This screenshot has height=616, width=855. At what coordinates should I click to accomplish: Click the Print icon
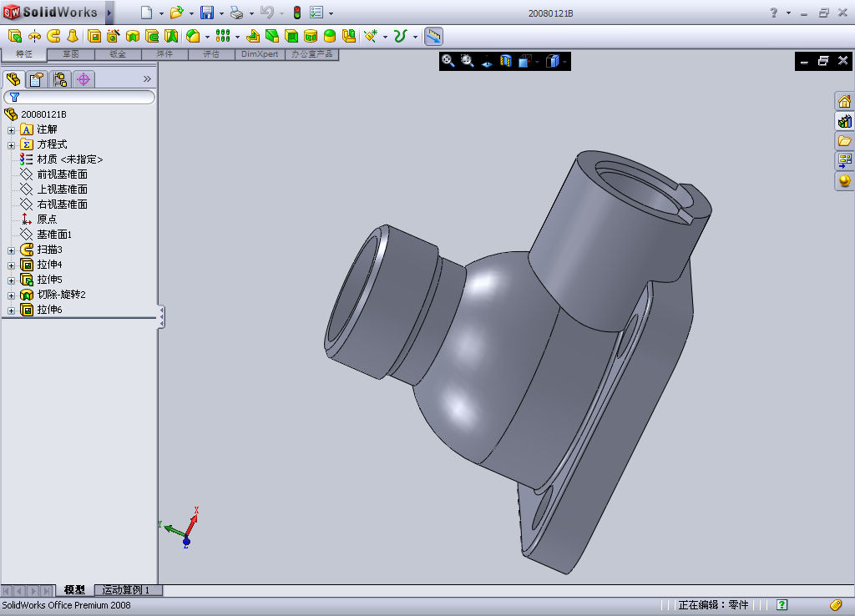(x=236, y=12)
